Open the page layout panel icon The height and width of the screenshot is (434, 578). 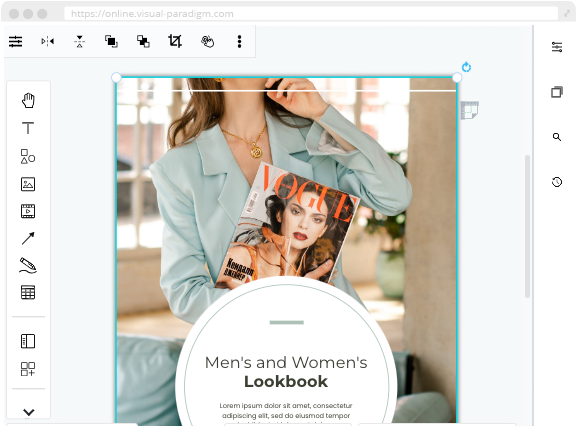click(28, 341)
